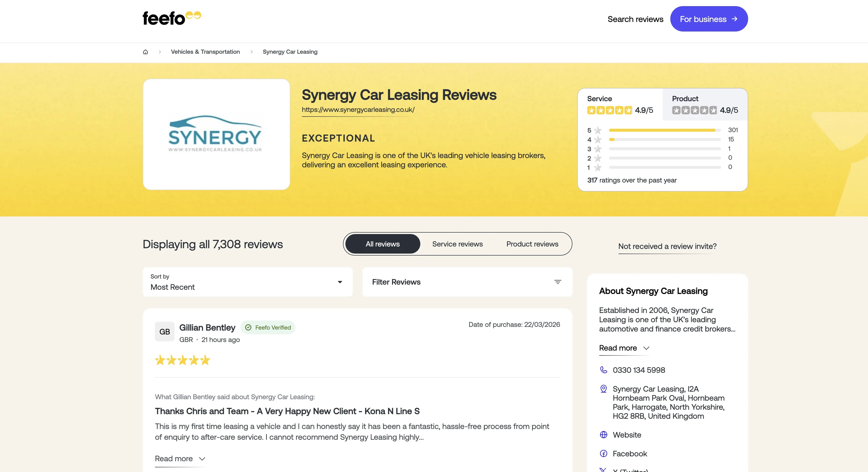Click the Hornbeam Park address text
868x472 pixels.
669,403
